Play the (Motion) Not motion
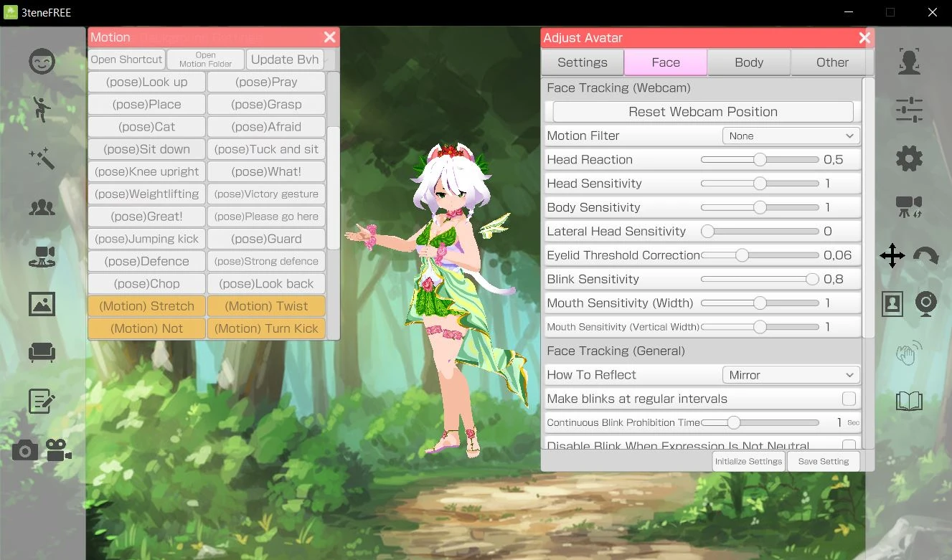 coord(146,328)
